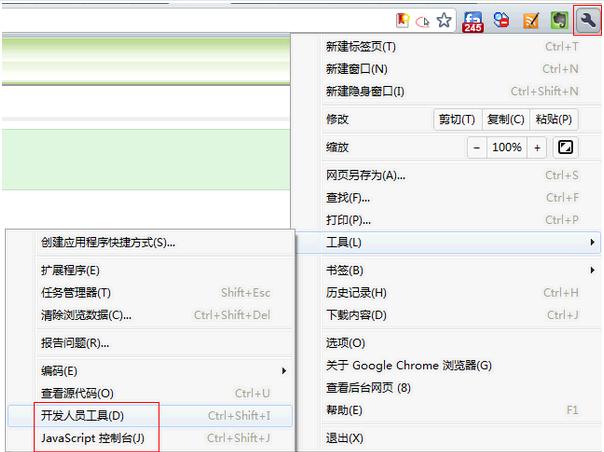Open the RSS feed extension icon

point(531,20)
